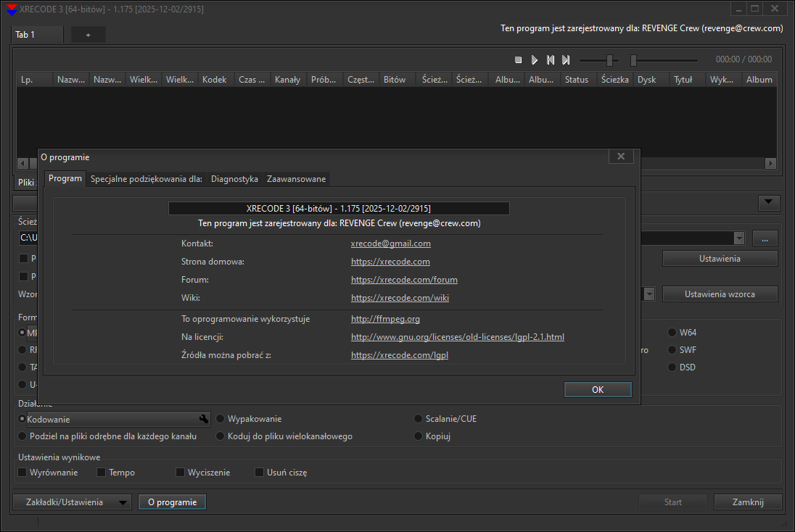Select Tab 1
This screenshot has height=532, width=795.
click(36, 35)
